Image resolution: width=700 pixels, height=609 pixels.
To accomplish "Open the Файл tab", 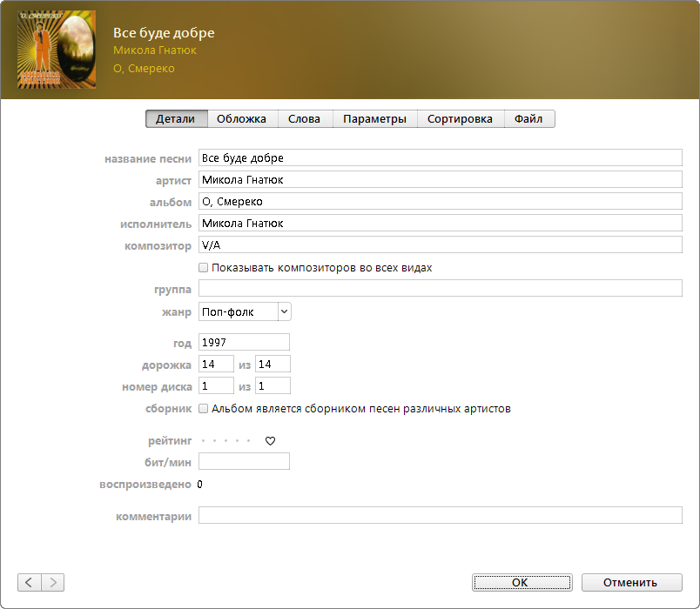I will [x=528, y=119].
